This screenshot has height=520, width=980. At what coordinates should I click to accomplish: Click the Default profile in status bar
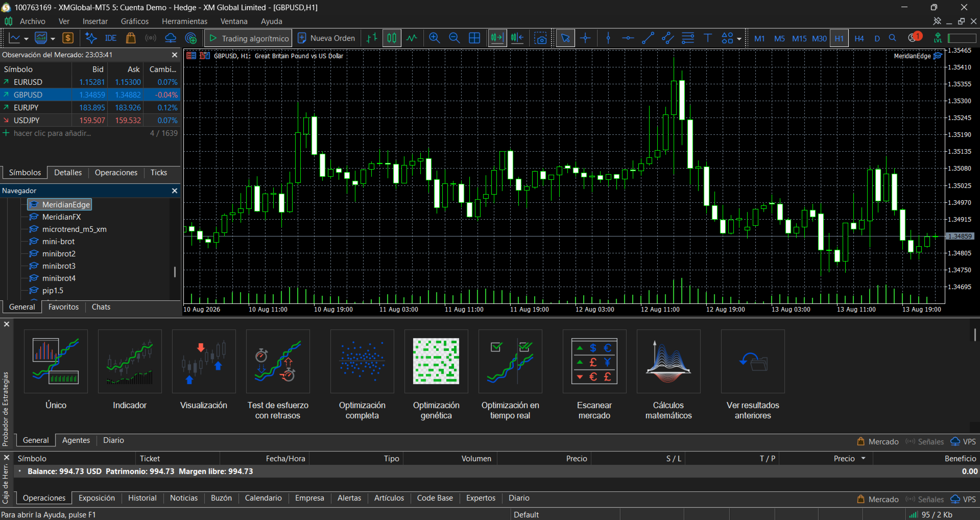[x=527, y=515]
